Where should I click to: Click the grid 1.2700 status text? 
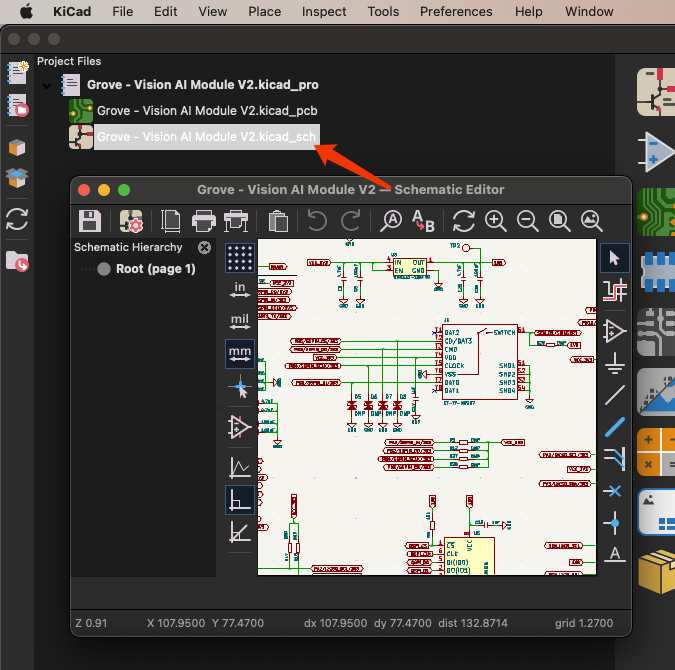[x=584, y=623]
